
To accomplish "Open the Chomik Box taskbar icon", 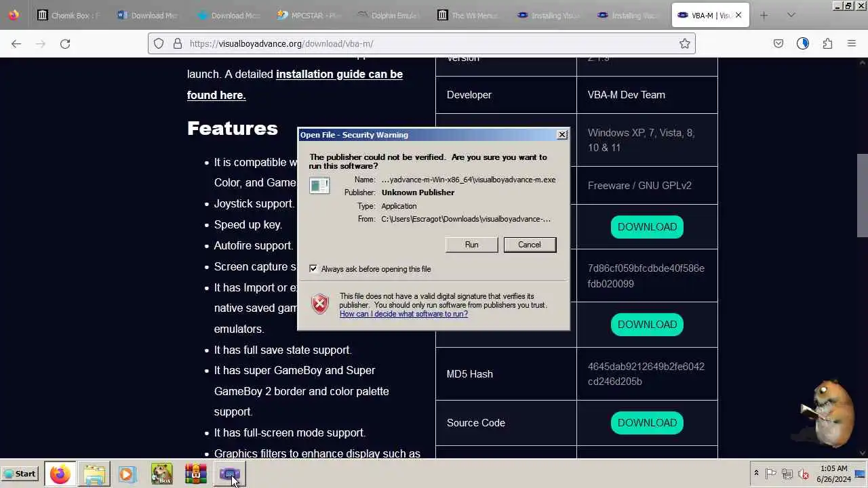I will pyautogui.click(x=161, y=474).
